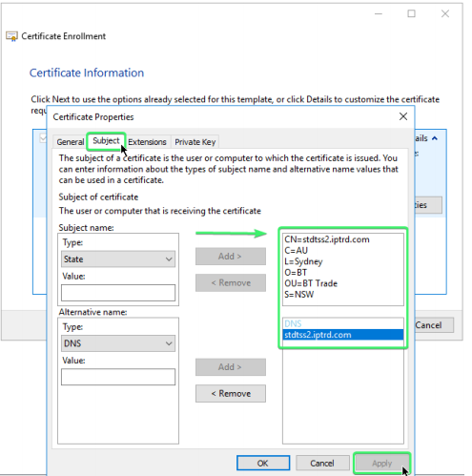The image size is (472, 476).
Task: Click the DNS header in alternative names list
Action: [x=293, y=323]
